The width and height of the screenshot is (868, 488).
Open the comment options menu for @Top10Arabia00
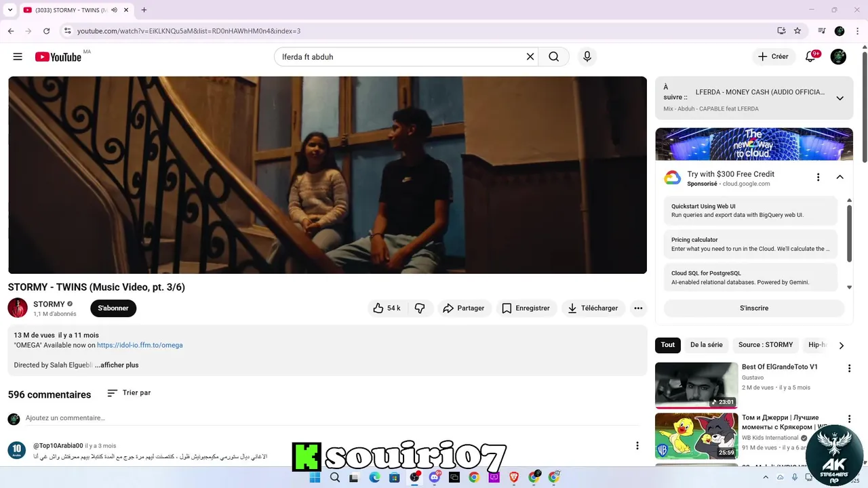tap(637, 445)
